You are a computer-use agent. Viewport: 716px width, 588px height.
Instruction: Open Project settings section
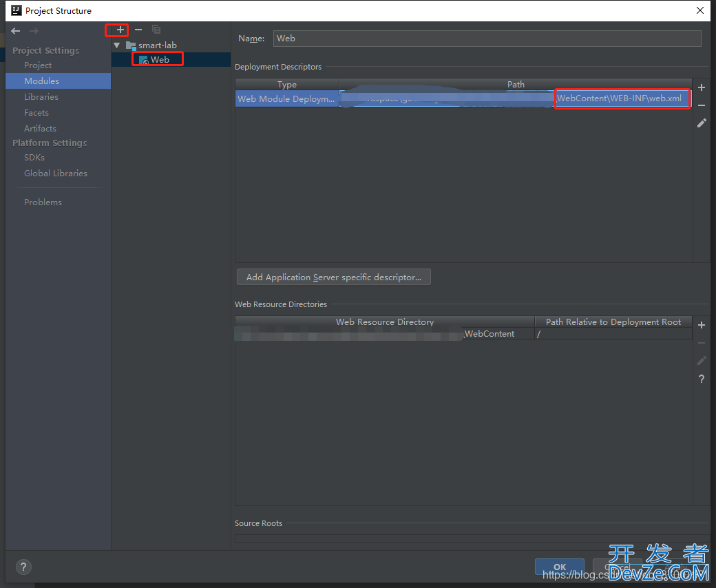click(x=37, y=65)
